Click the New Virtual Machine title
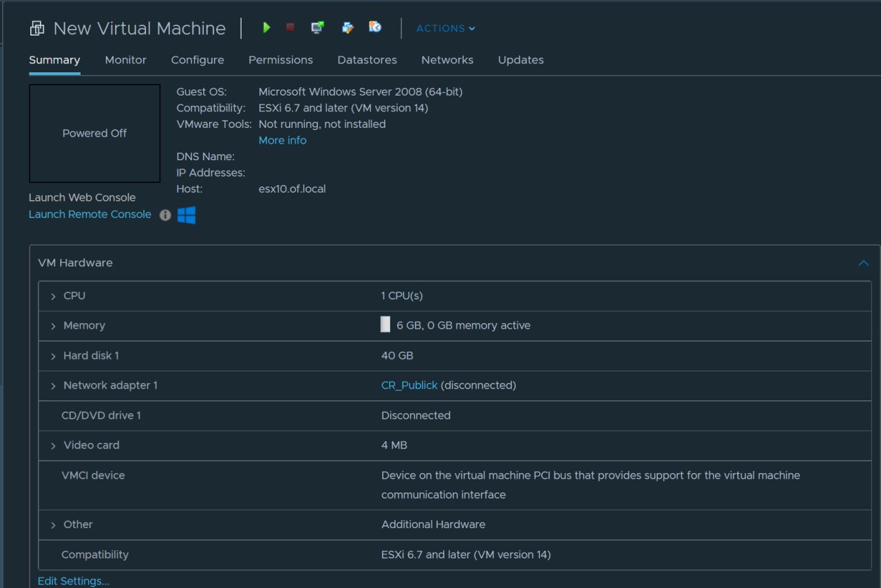This screenshot has width=881, height=588. coord(140,28)
